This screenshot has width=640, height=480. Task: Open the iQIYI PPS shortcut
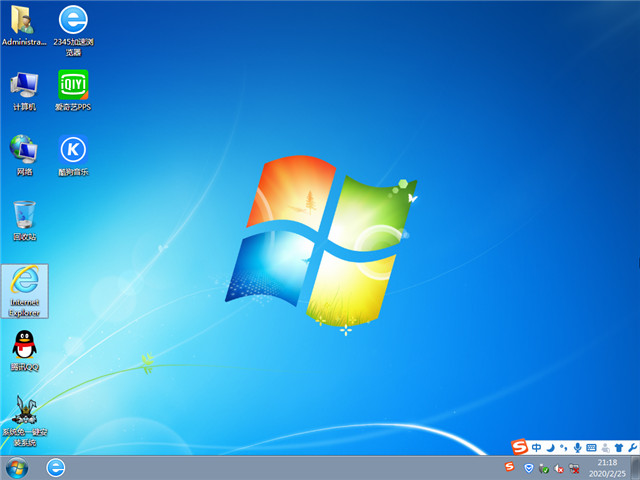tap(73, 91)
